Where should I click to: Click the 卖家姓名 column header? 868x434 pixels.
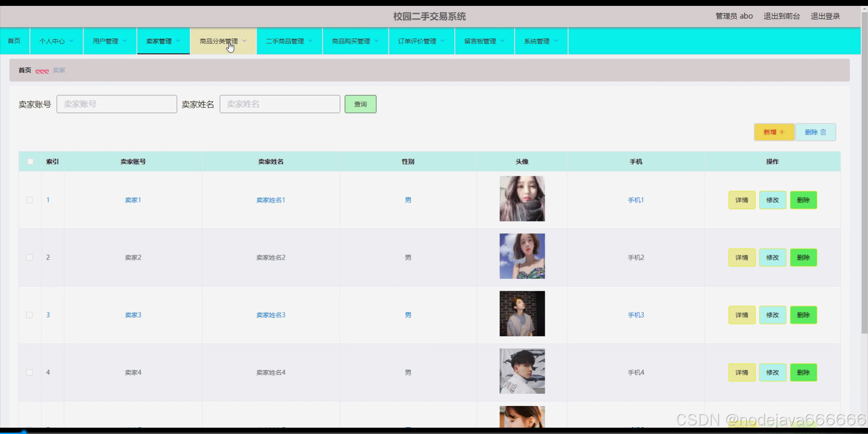point(271,161)
